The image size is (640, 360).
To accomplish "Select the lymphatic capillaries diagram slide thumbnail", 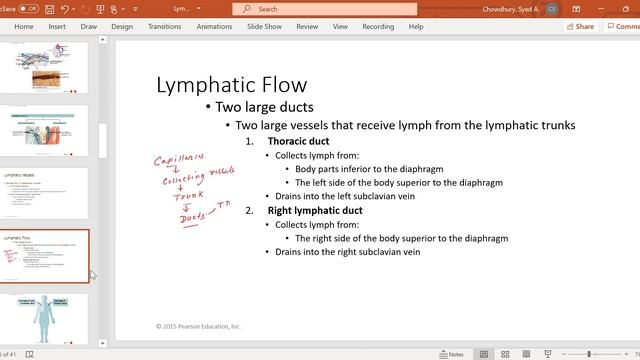I will pos(44,67).
